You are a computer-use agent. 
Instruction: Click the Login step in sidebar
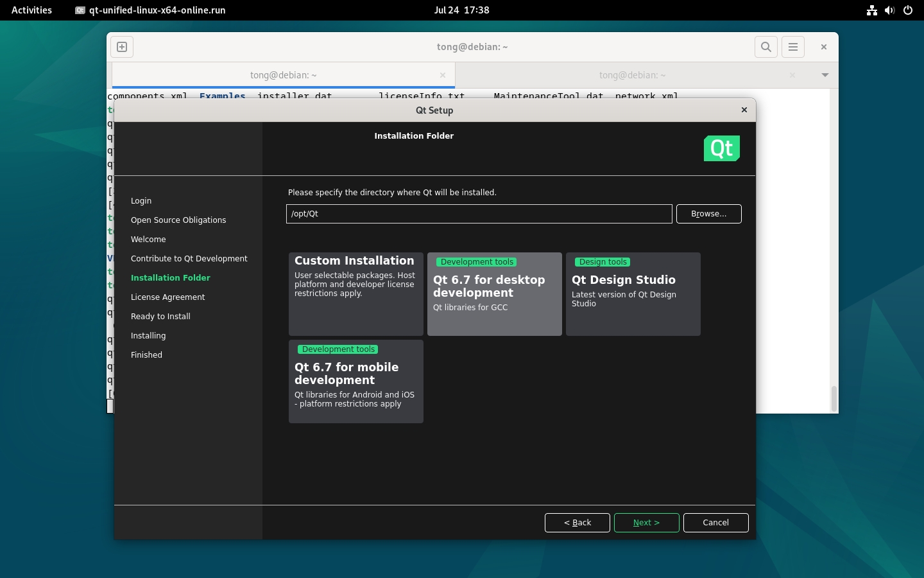tap(141, 201)
